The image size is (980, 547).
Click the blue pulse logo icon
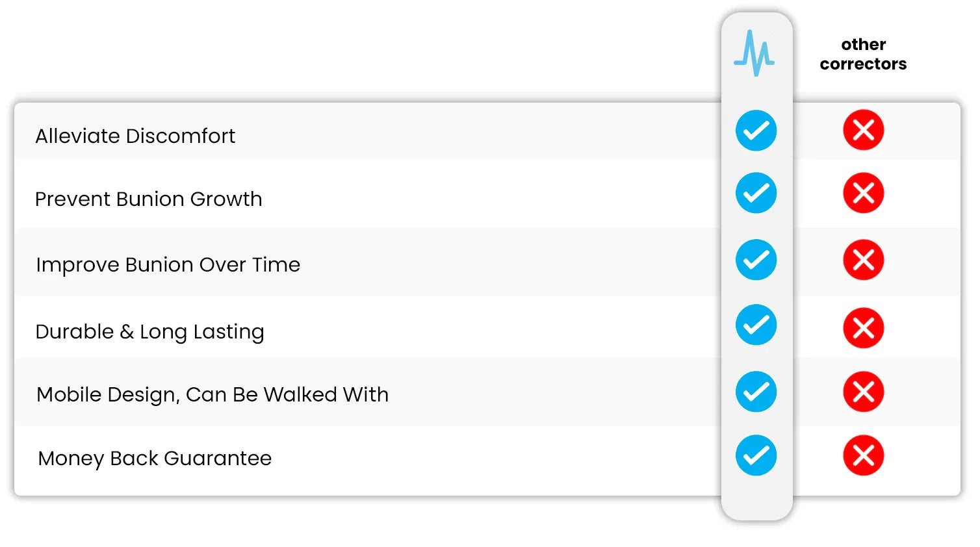(754, 53)
